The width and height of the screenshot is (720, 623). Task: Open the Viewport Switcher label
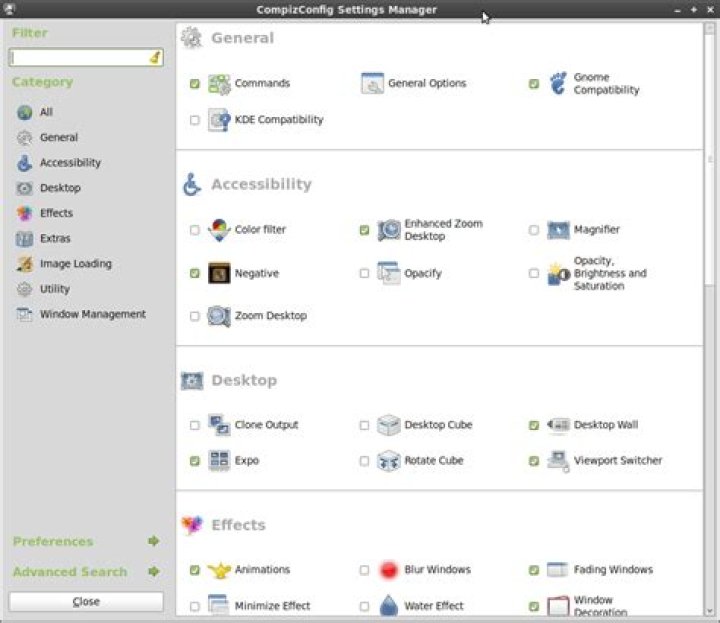(x=618, y=460)
